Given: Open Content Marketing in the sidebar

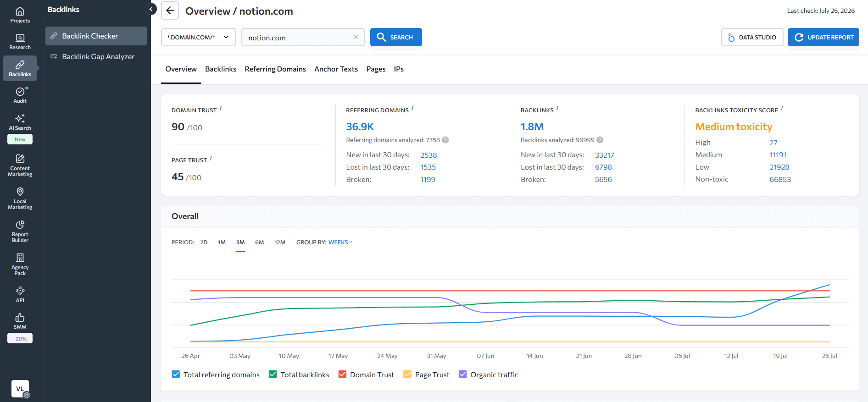Looking at the screenshot, I should (20, 165).
